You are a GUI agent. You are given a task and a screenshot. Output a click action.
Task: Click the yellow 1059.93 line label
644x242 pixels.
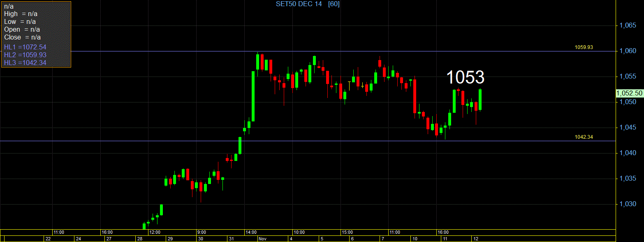584,47
